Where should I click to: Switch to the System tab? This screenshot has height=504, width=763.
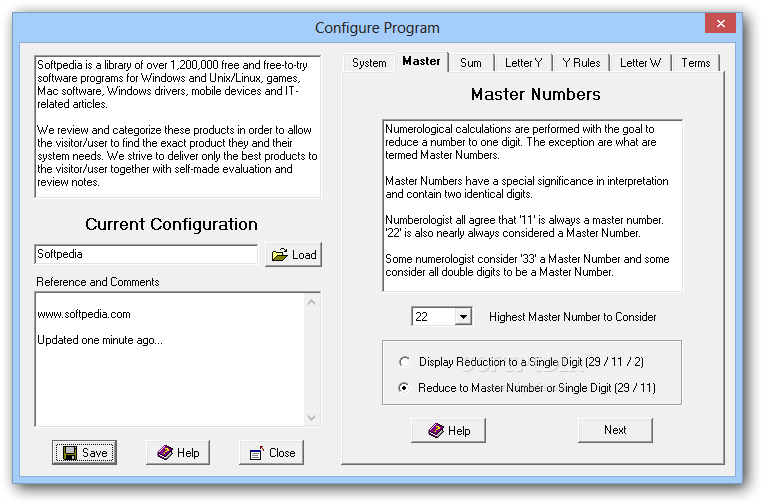pos(369,63)
